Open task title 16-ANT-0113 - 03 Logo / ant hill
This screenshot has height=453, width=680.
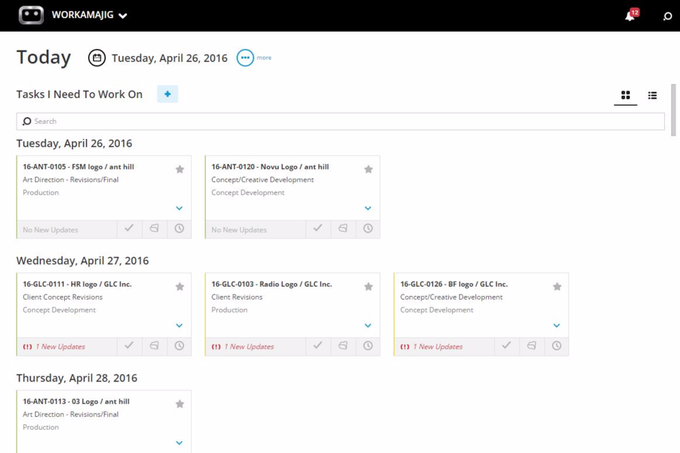coord(76,402)
